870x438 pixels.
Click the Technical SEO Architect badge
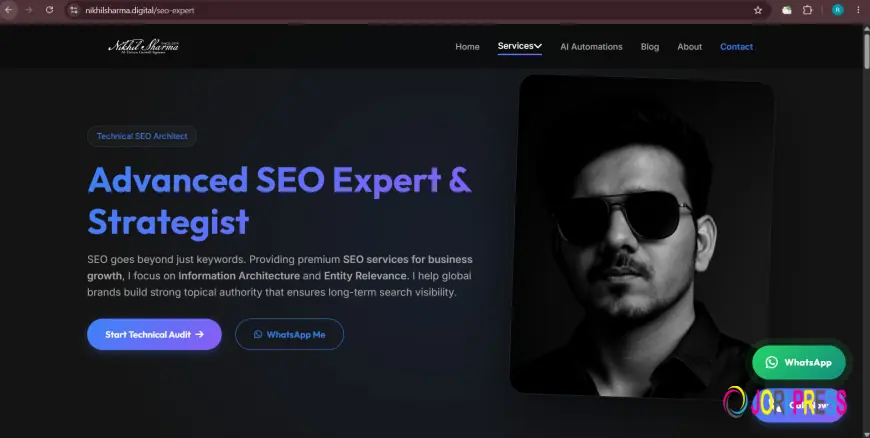pyautogui.click(x=142, y=136)
